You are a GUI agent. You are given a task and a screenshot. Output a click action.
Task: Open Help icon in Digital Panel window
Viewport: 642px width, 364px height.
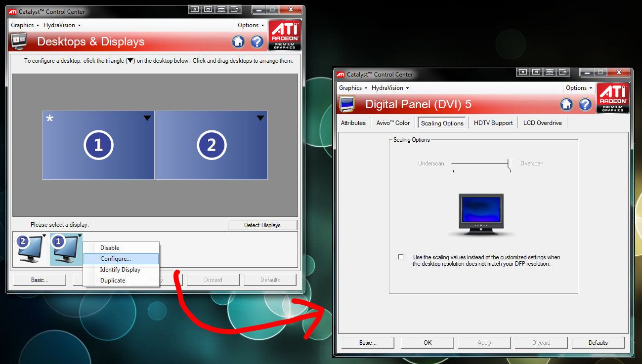coord(585,104)
